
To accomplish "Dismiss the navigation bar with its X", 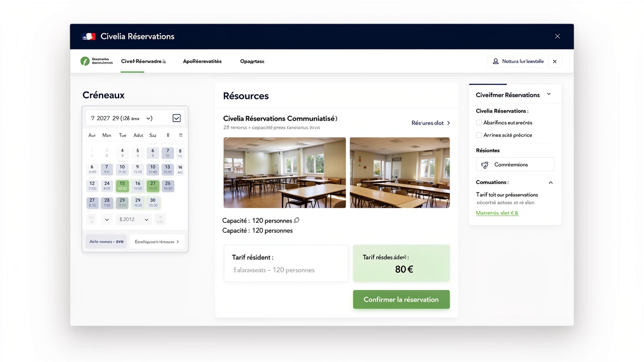I will tap(554, 61).
